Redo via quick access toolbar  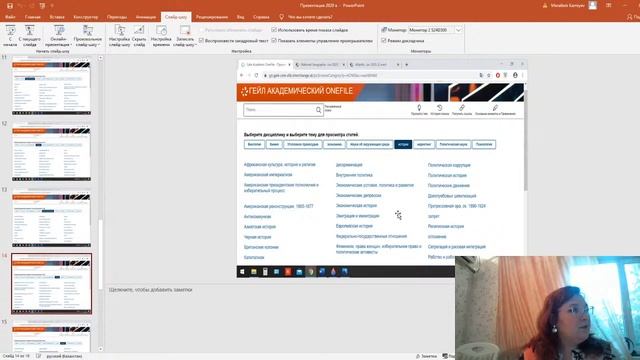coord(32,6)
